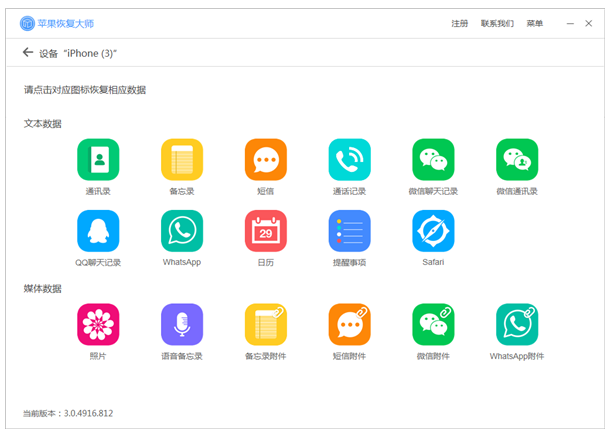Choose the 通话记录 call history icon

[x=350, y=160]
